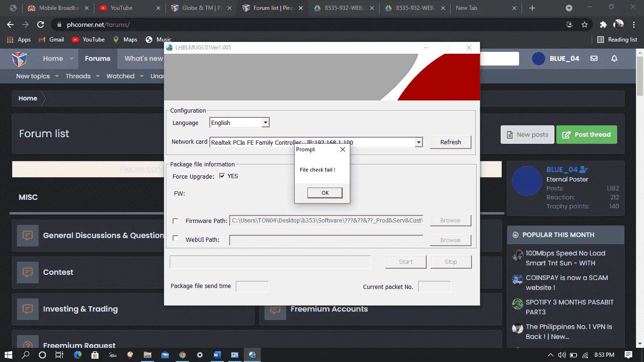Open the Investing & Trading forum
Image resolution: width=644 pixels, height=362 pixels.
pyautogui.click(x=80, y=309)
